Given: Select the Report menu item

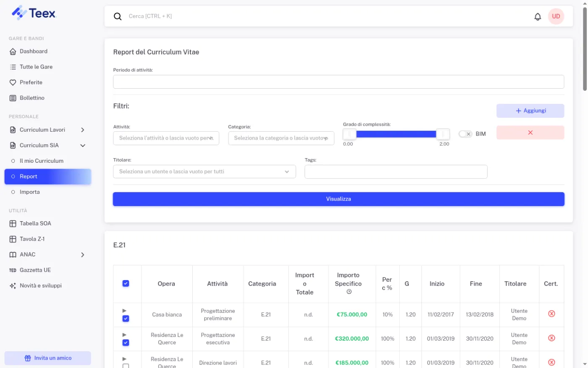Looking at the screenshot, I should [48, 177].
